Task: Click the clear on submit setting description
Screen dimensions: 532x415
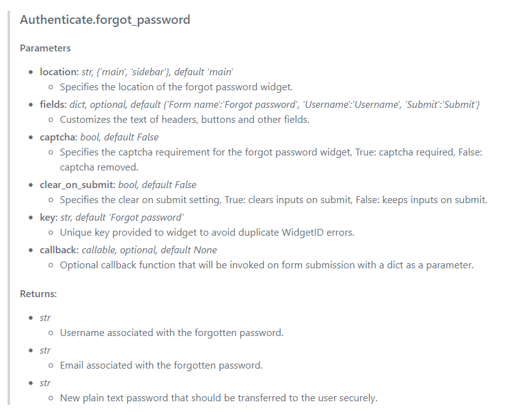Action: pyautogui.click(x=273, y=200)
